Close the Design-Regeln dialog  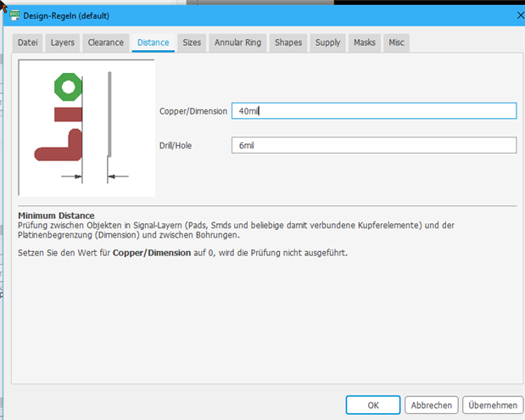pos(520,15)
